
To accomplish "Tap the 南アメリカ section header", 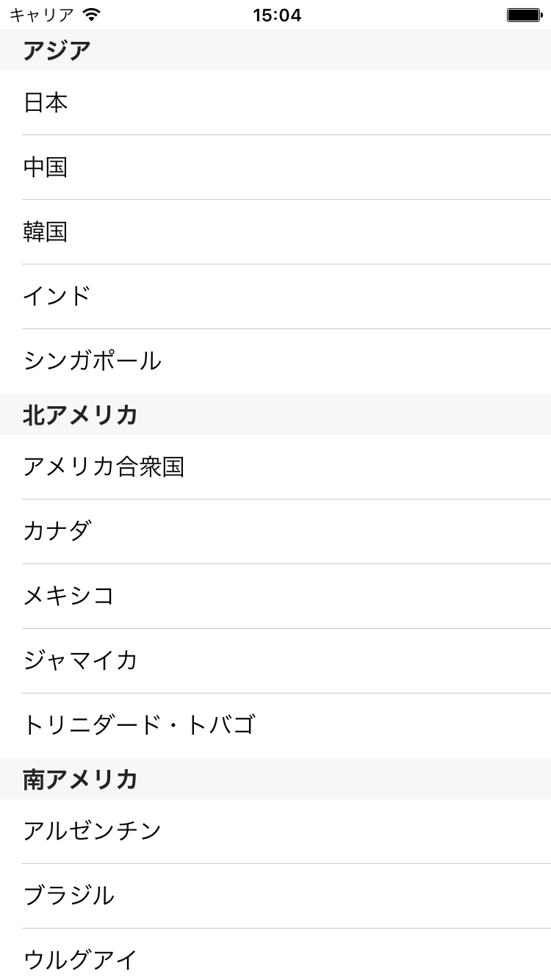I will pos(81,779).
